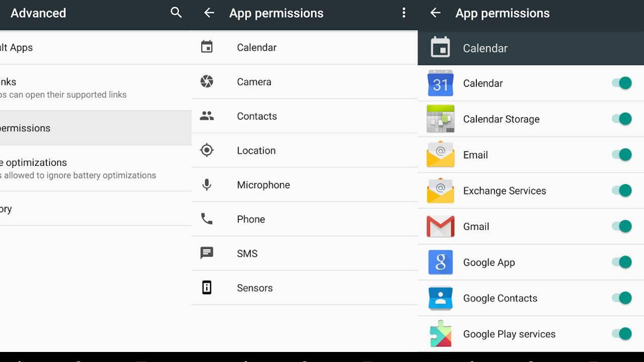
Task: Tap the Google App label
Action: [x=489, y=262]
